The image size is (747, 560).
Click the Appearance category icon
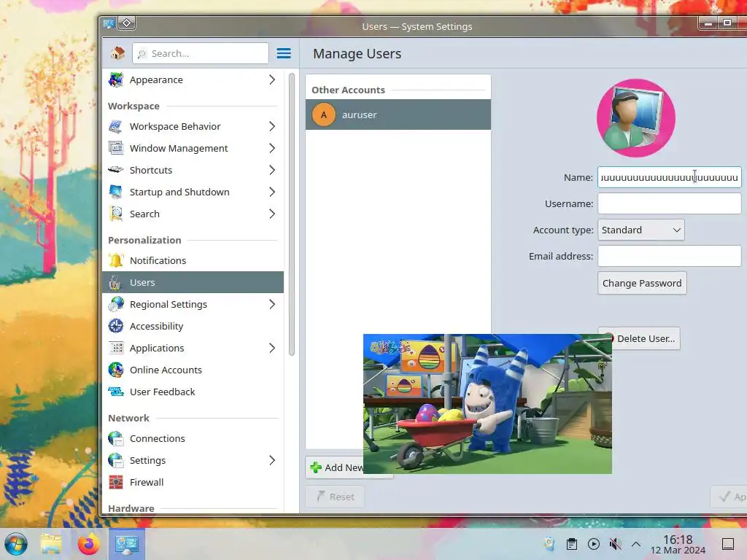pos(116,79)
